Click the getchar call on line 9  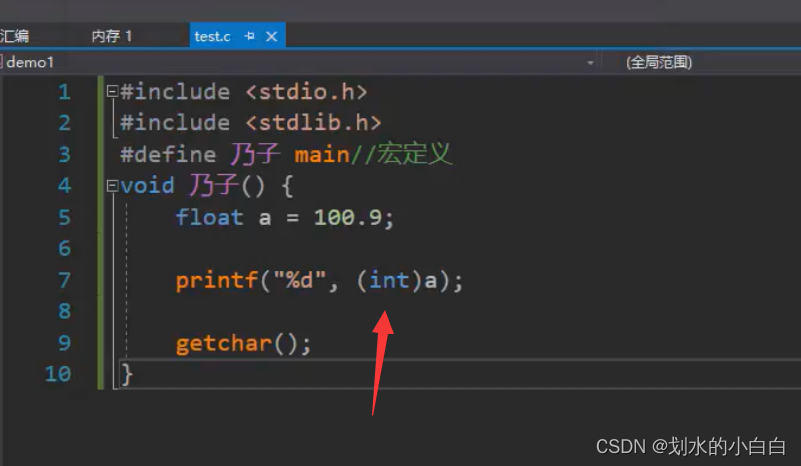click(223, 343)
